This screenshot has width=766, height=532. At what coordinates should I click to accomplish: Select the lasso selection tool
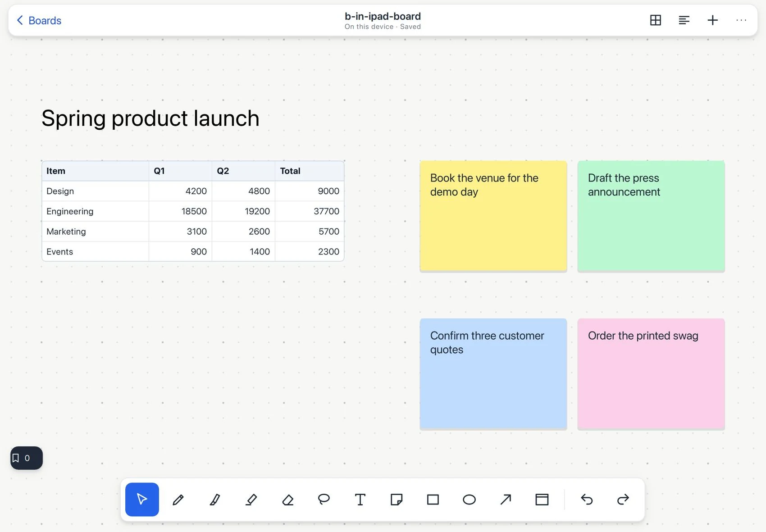tap(324, 499)
